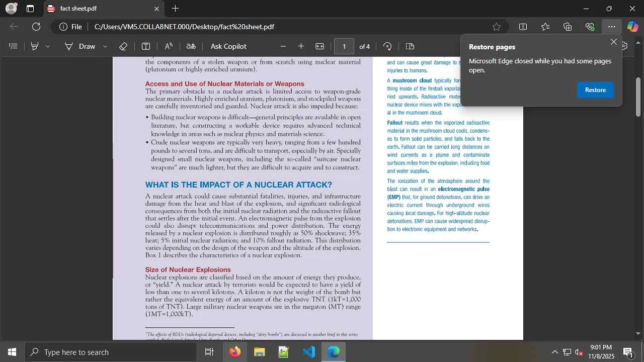Open File Explorer from taskbar

[x=259, y=352]
